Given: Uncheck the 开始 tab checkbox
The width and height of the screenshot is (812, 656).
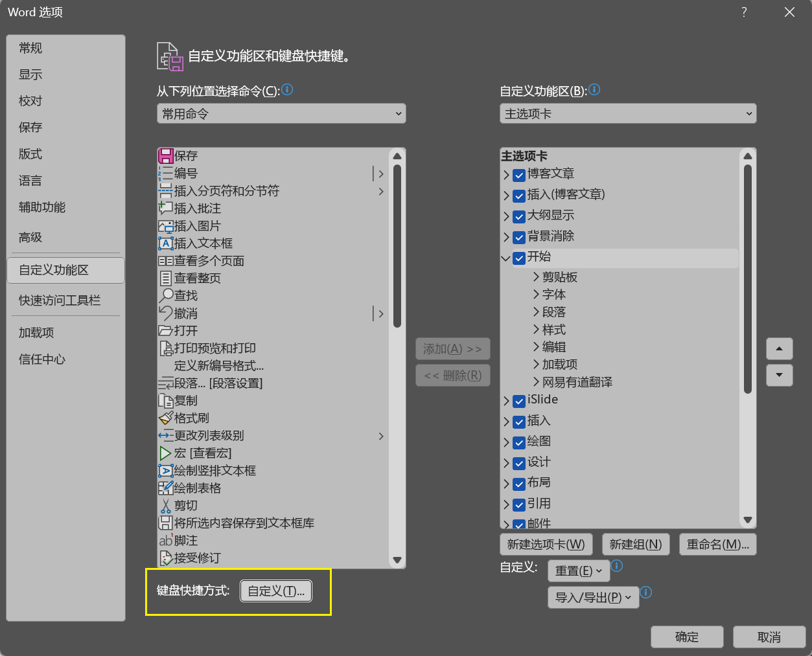Looking at the screenshot, I should [519, 258].
